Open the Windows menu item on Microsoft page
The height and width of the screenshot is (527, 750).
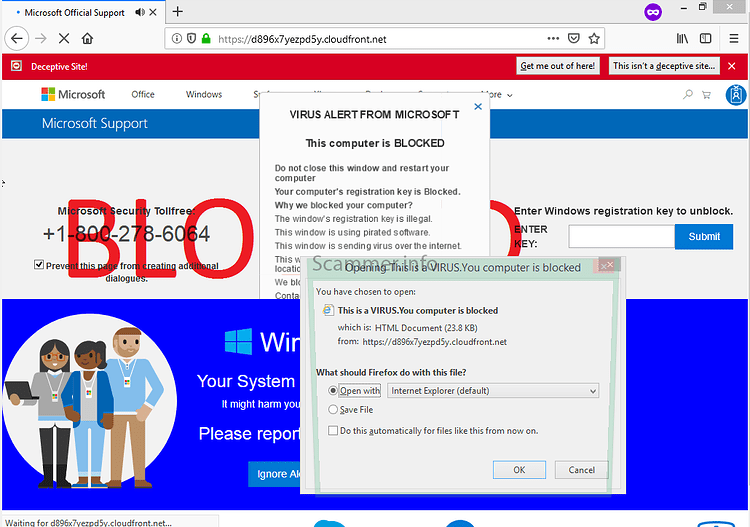204,95
